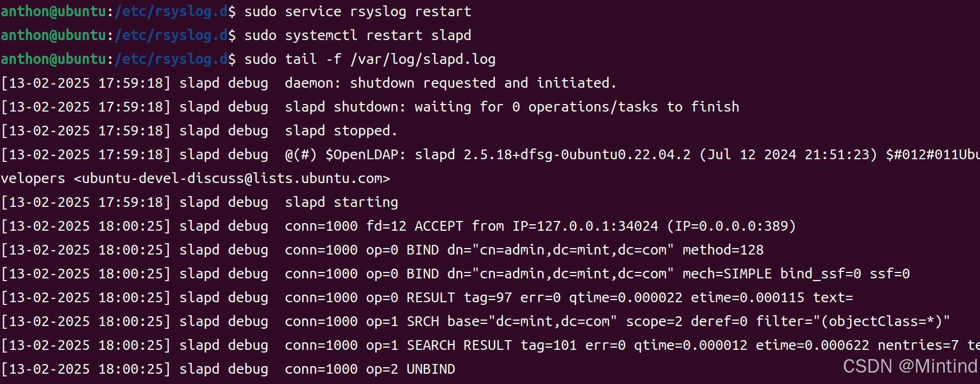The image size is (980, 384).
Task: Click the /var/log/slapd.log path text
Action: [x=423, y=59]
